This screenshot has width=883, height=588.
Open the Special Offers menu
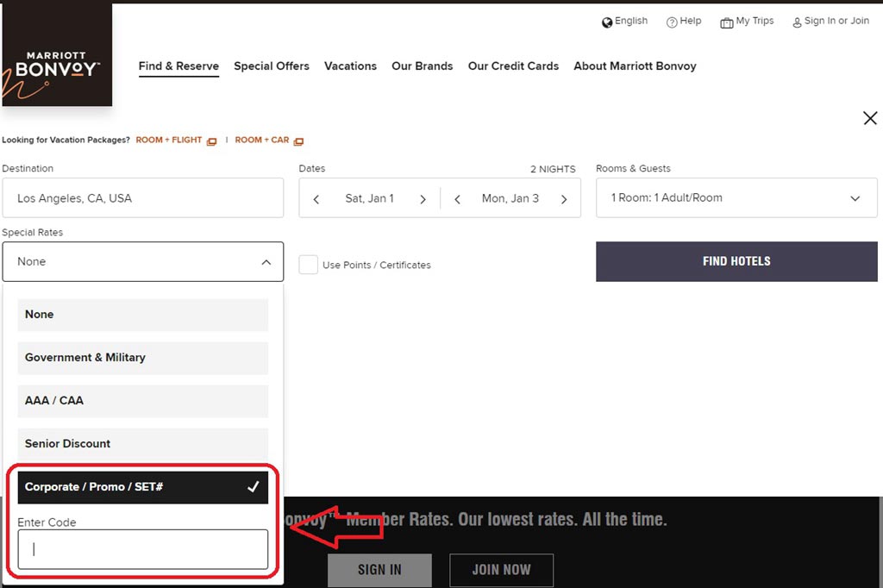pos(272,66)
